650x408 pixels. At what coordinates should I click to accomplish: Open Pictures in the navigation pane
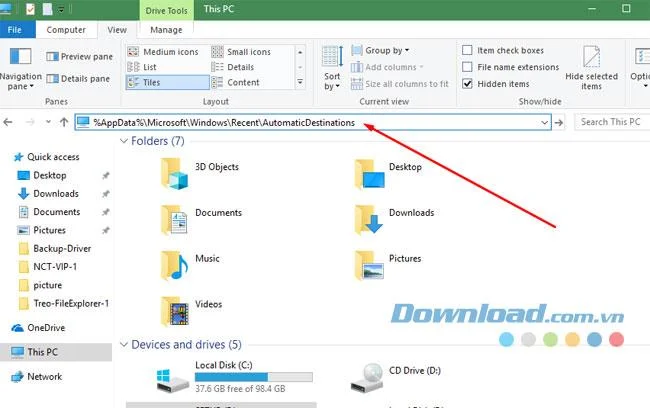(41, 230)
